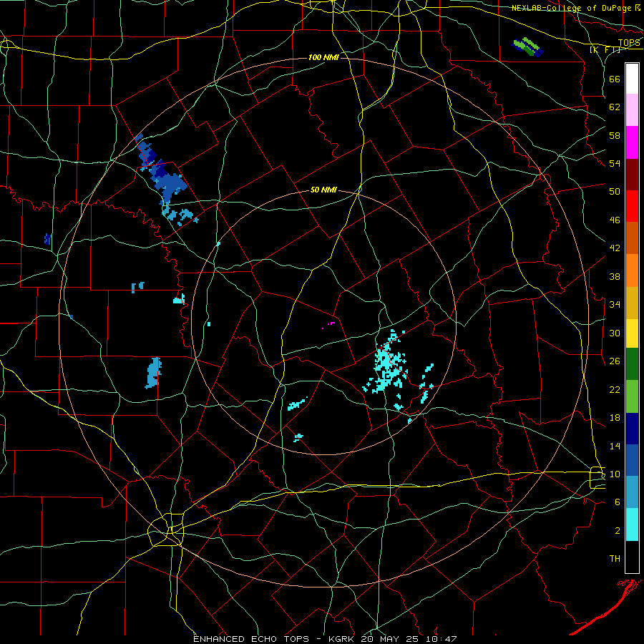
Task: Click the "TH" threshold label
Action: click(615, 559)
